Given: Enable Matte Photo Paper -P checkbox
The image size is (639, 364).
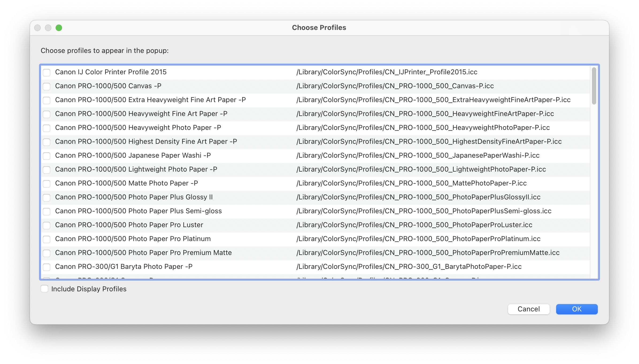Looking at the screenshot, I should coord(47,184).
